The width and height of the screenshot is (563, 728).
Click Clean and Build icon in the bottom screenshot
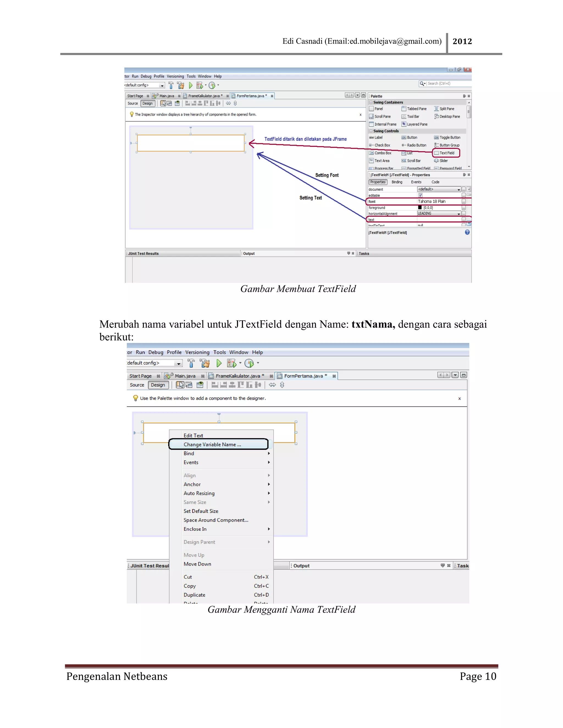click(205, 363)
